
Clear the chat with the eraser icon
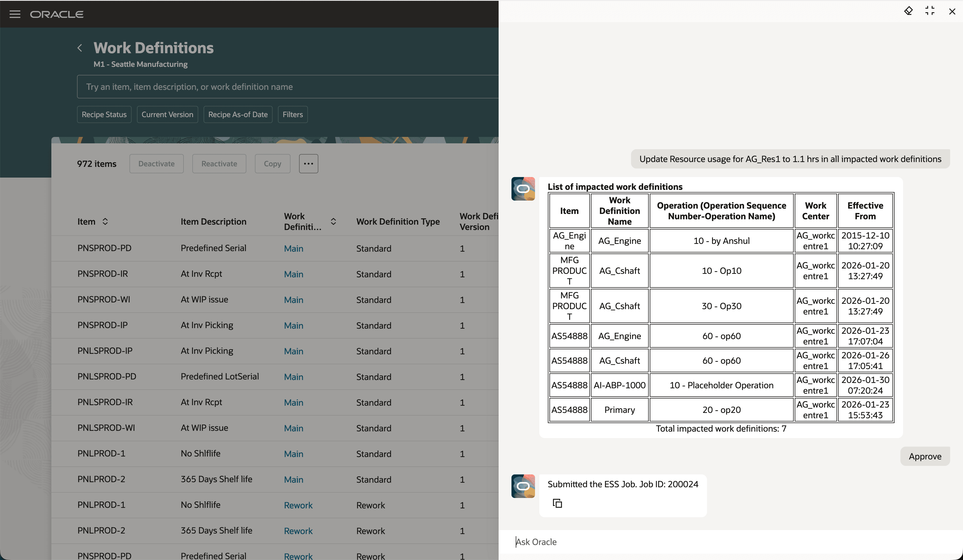909,11
